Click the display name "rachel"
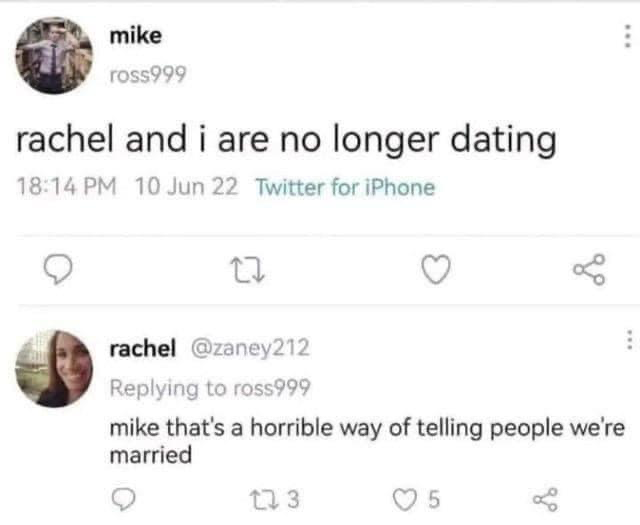Viewport: 640px width, 525px height. [143, 348]
